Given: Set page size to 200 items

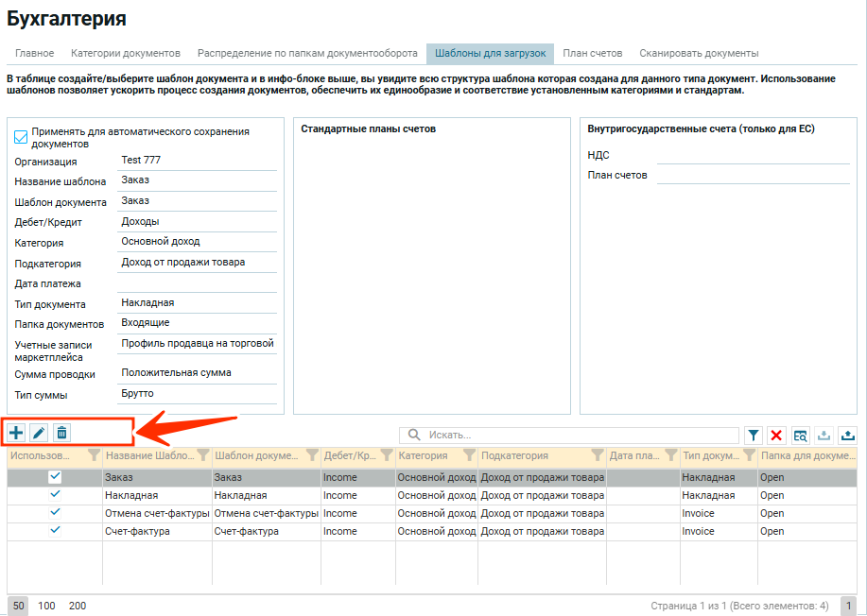Looking at the screenshot, I should click(x=78, y=606).
